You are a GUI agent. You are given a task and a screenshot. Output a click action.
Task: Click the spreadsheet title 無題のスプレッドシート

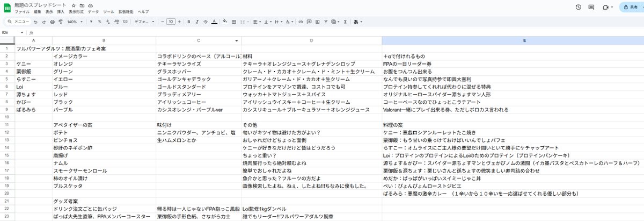(40, 5)
